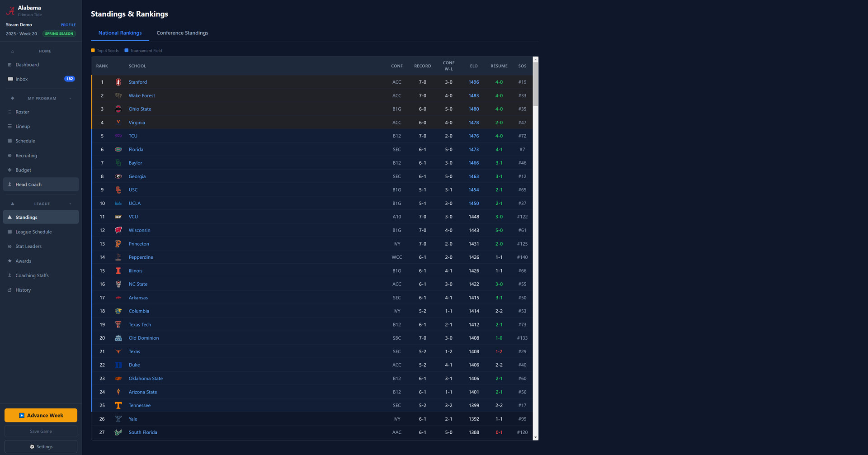This screenshot has height=455, width=868.
Task: Sort by the ELO column header
Action: pyautogui.click(x=473, y=66)
